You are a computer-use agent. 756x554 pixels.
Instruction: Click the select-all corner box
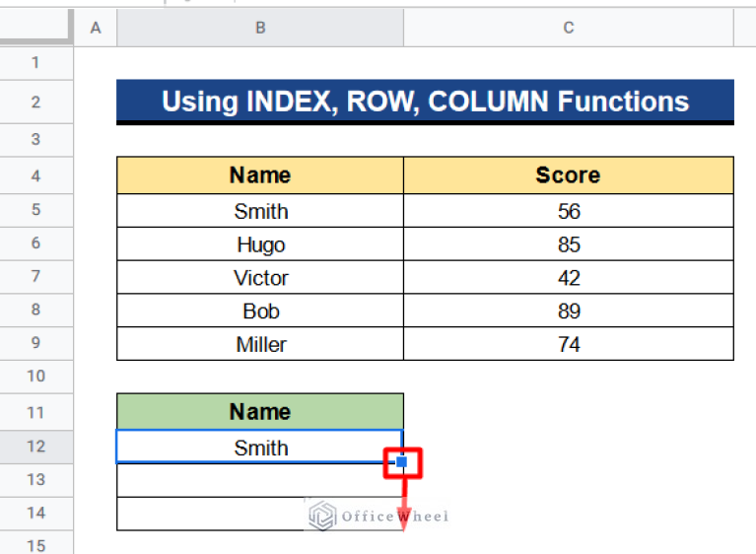click(x=36, y=29)
